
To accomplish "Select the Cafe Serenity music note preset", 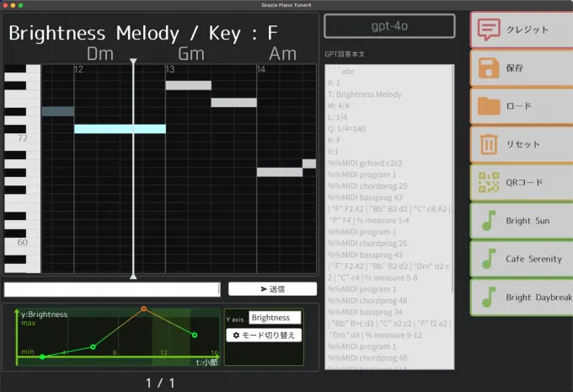I will (487, 259).
